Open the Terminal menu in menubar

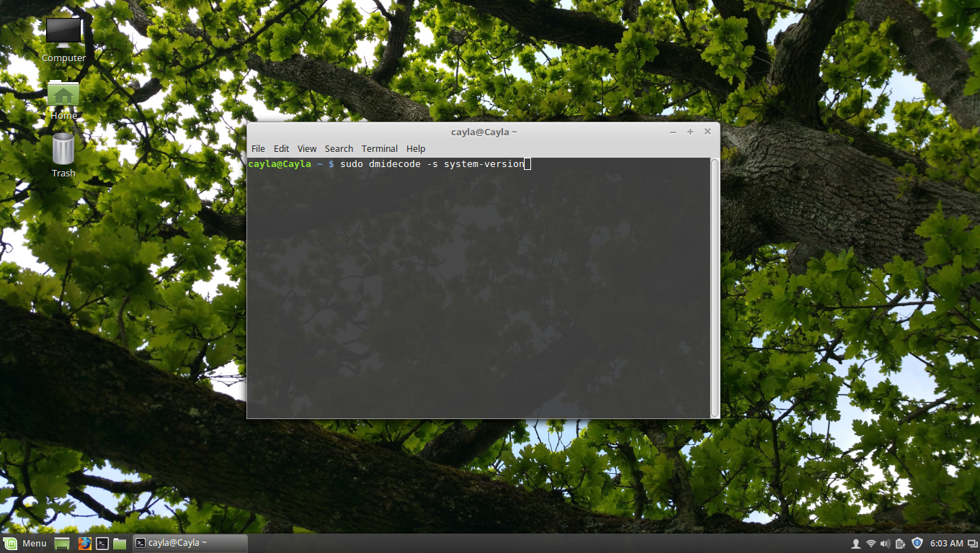click(x=380, y=148)
